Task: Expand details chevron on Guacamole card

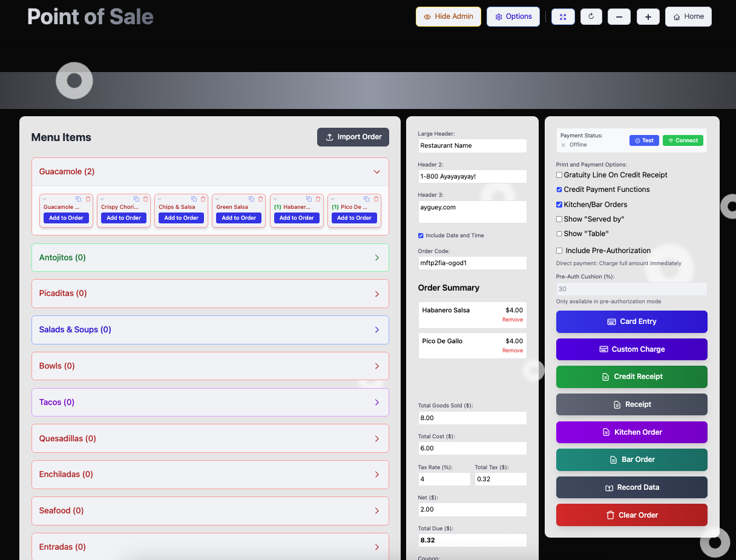Action: (45, 199)
